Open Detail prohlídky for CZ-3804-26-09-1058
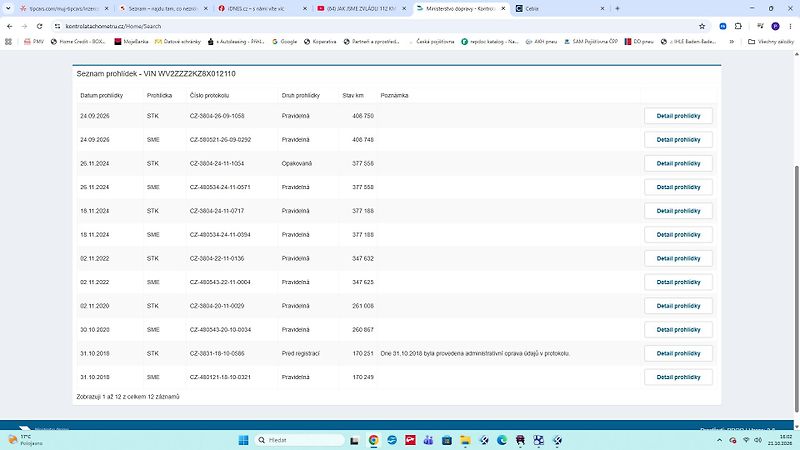This screenshot has width=800, height=450. [678, 116]
